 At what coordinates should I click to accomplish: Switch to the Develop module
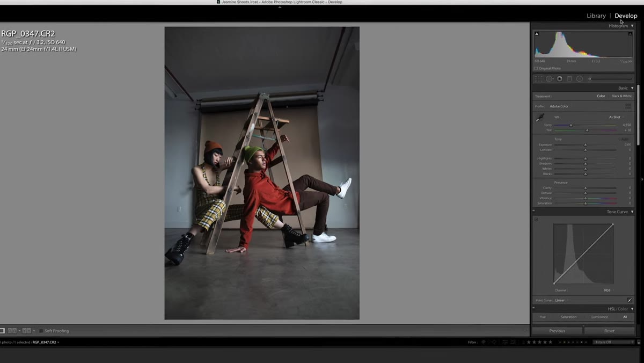(x=626, y=16)
